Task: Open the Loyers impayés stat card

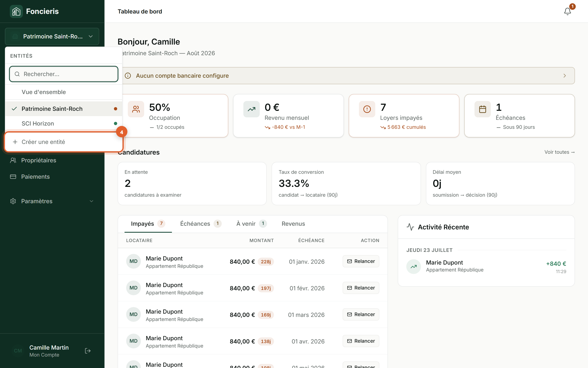Action: 404,116
